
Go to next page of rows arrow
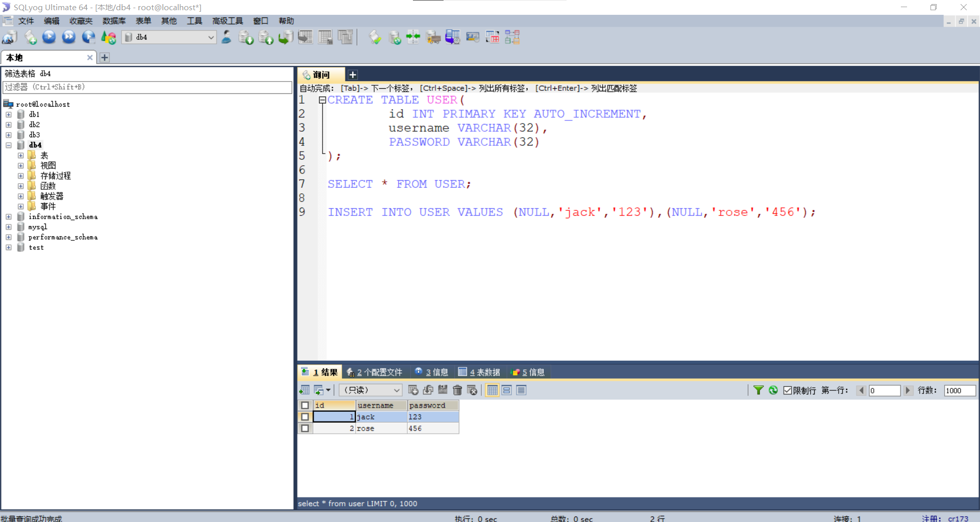pos(908,390)
